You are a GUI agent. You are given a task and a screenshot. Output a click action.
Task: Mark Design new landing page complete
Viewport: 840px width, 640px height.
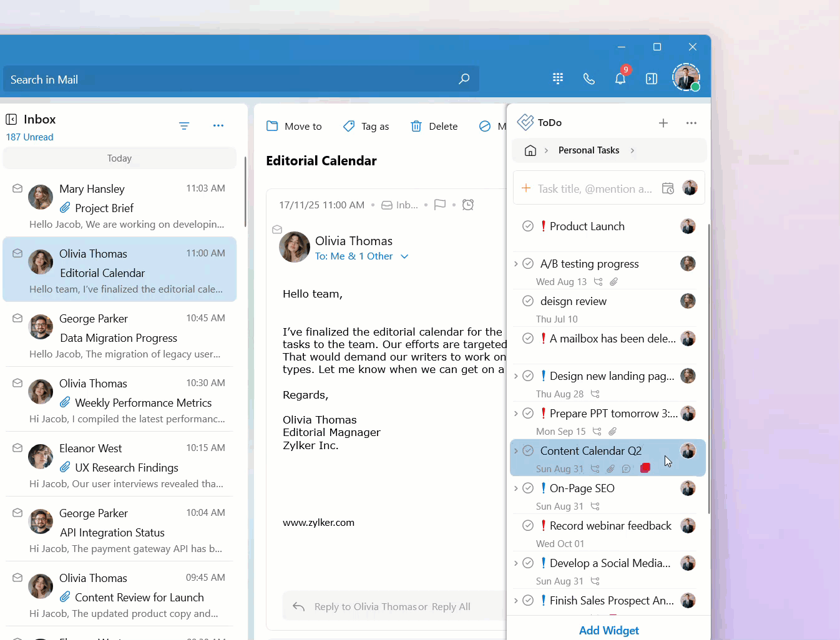point(528,376)
